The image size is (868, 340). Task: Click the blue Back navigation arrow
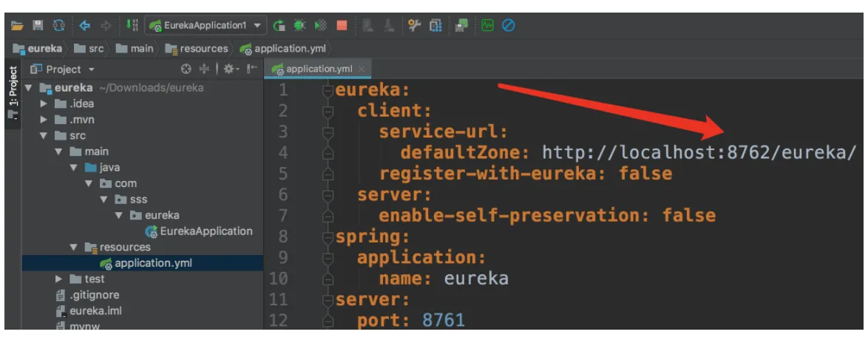tap(85, 25)
